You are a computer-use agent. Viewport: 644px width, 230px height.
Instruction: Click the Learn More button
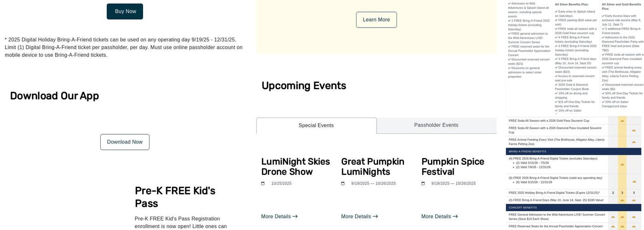click(x=376, y=20)
